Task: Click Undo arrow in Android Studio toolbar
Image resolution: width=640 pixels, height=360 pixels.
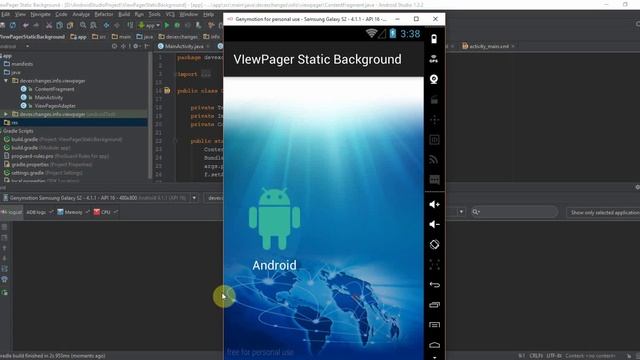Action: click(26, 25)
